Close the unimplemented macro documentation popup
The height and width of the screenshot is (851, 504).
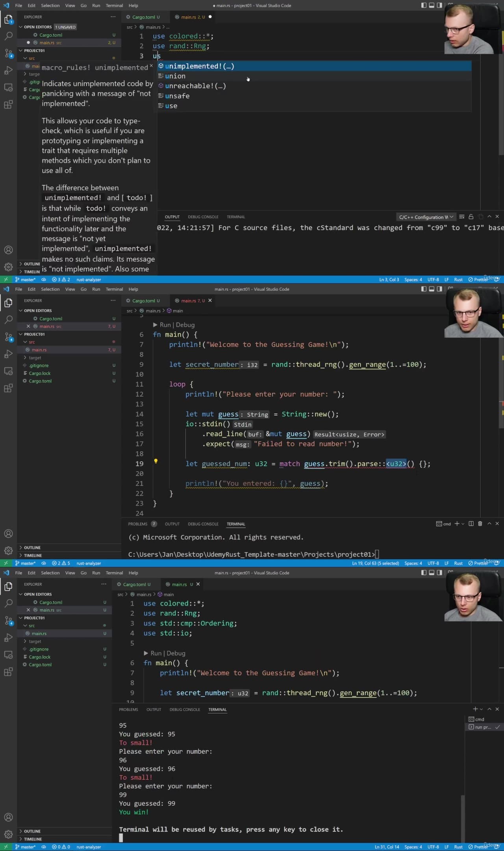151,66
